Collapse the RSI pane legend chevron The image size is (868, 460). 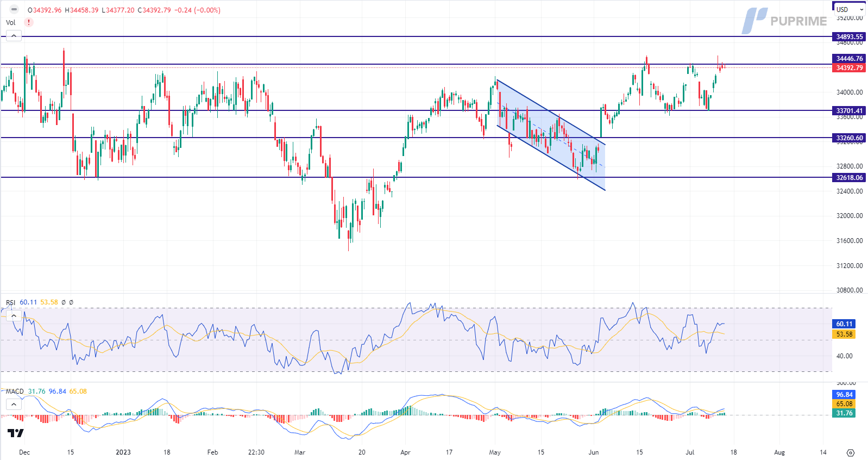pyautogui.click(x=14, y=315)
